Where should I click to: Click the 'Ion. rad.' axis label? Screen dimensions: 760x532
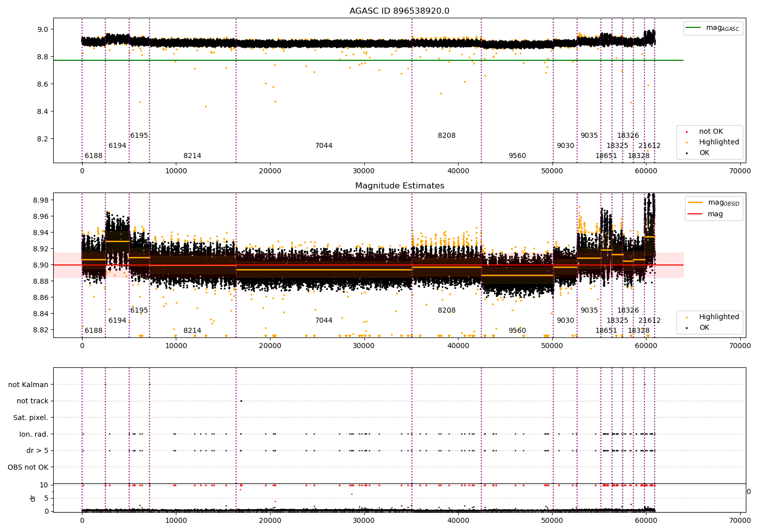point(34,434)
